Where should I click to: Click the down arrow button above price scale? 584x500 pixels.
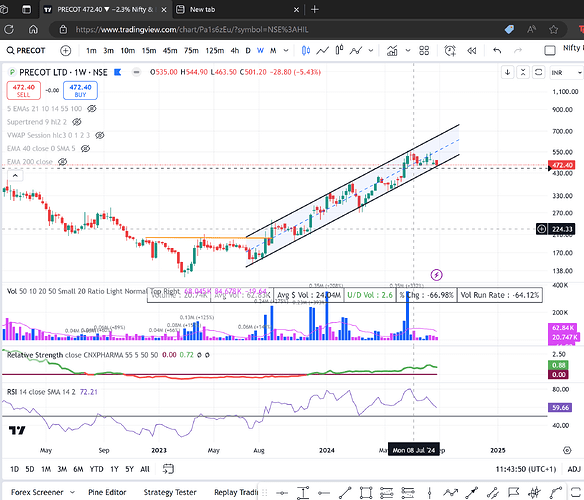(x=507, y=72)
